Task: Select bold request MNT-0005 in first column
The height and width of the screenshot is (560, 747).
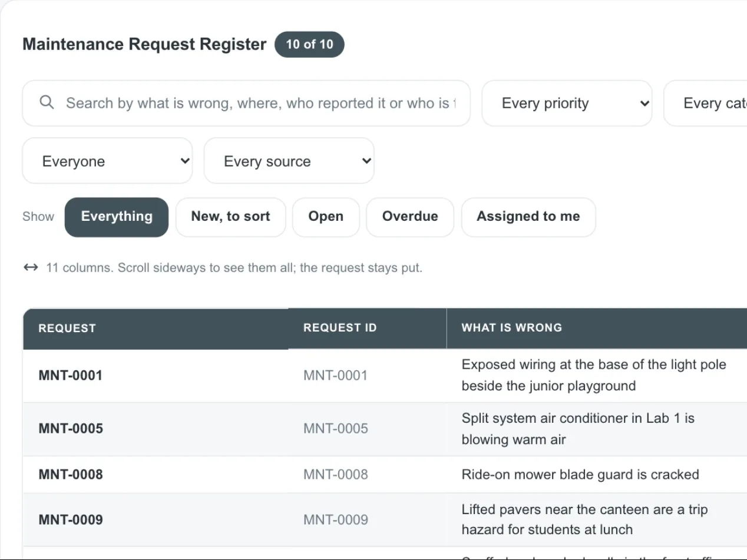Action: point(71,429)
